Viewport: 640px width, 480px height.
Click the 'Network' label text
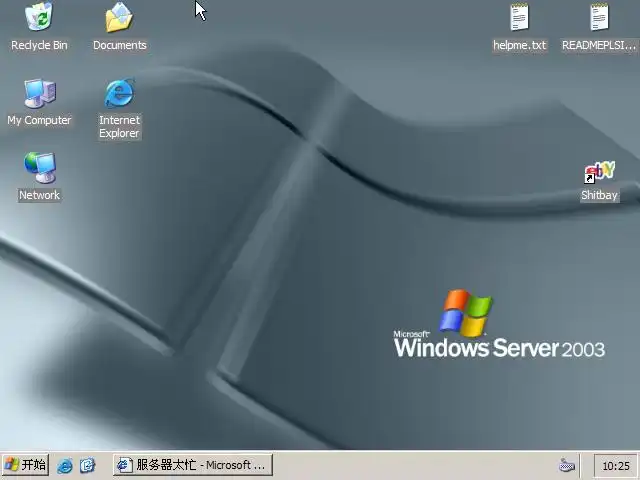40,195
